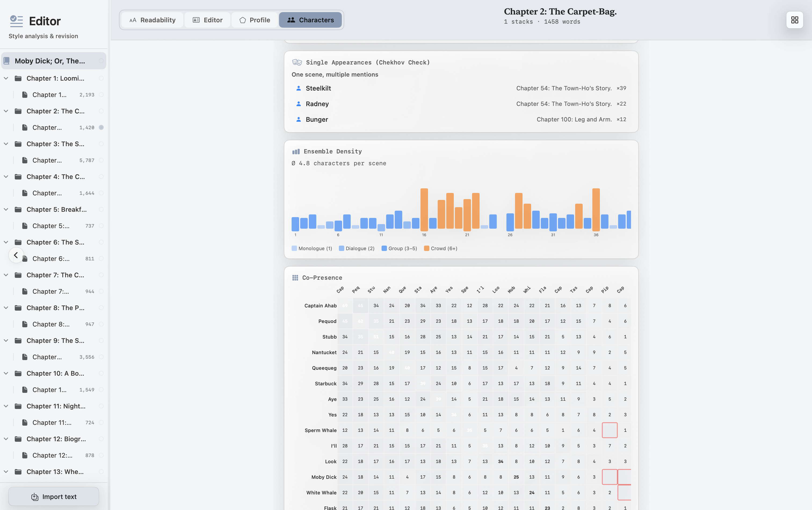Open the Chapter 6 document with 811 words
This screenshot has width=812, height=510.
pos(54,259)
